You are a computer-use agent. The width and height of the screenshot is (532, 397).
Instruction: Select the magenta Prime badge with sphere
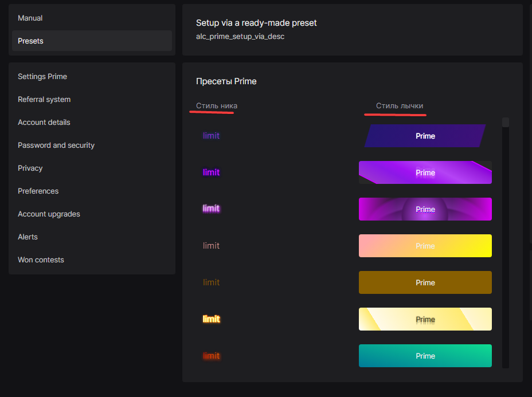point(425,209)
